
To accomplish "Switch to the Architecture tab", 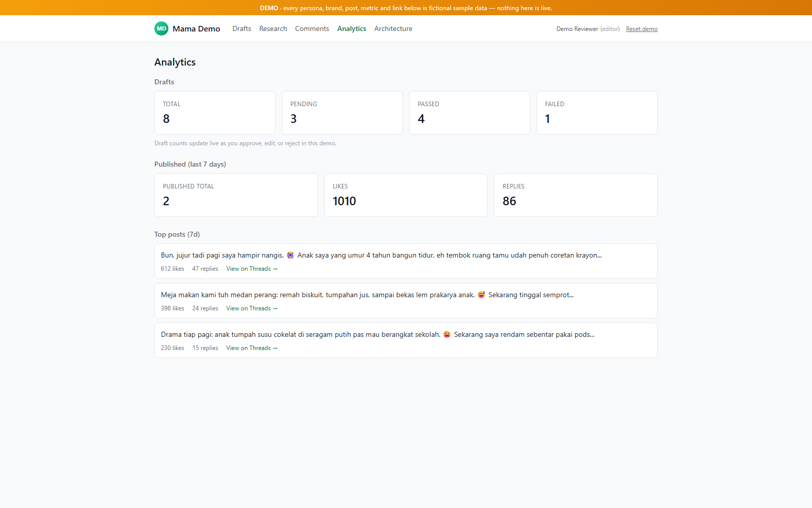I will click(x=393, y=28).
